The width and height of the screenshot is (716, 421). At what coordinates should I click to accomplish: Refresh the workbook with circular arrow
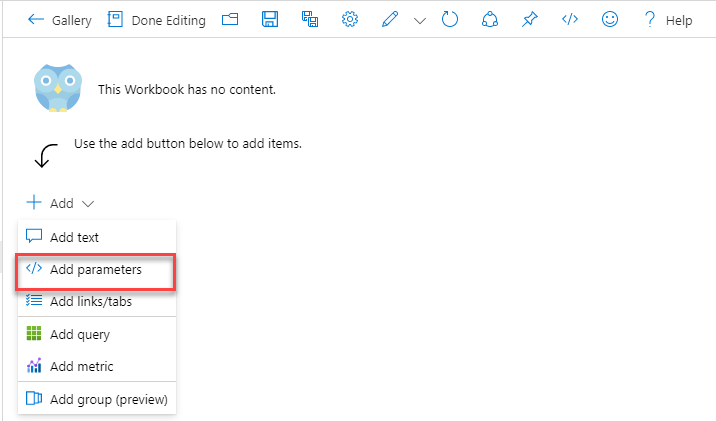click(450, 19)
